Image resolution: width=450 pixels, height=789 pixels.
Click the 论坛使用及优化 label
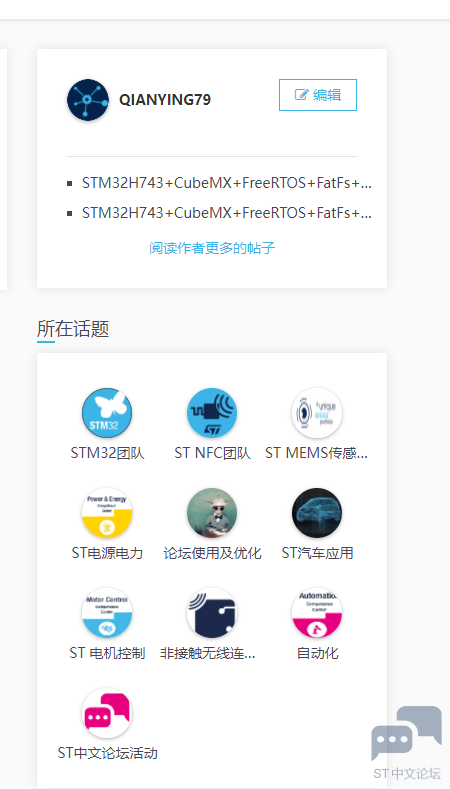click(x=212, y=554)
